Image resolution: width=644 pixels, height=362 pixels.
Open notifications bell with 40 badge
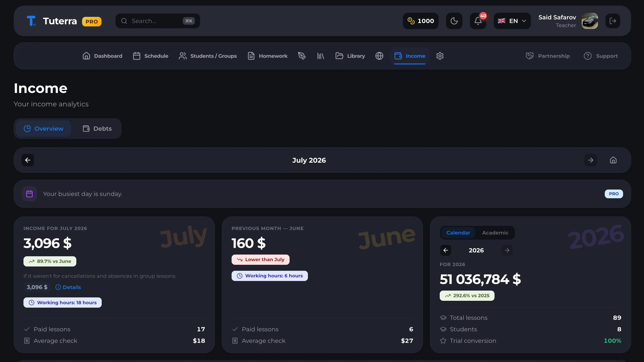478,21
